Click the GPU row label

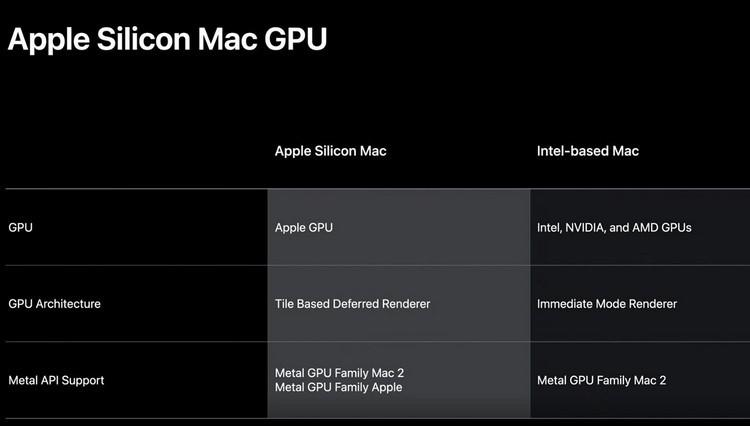click(x=21, y=227)
